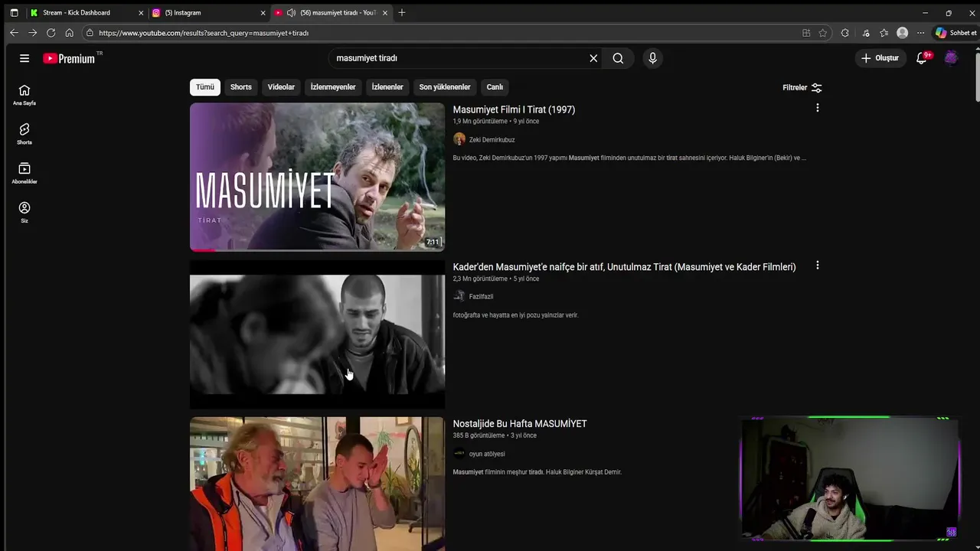This screenshot has height=551, width=980.
Task: Click the browser home icon
Action: pos(69,33)
